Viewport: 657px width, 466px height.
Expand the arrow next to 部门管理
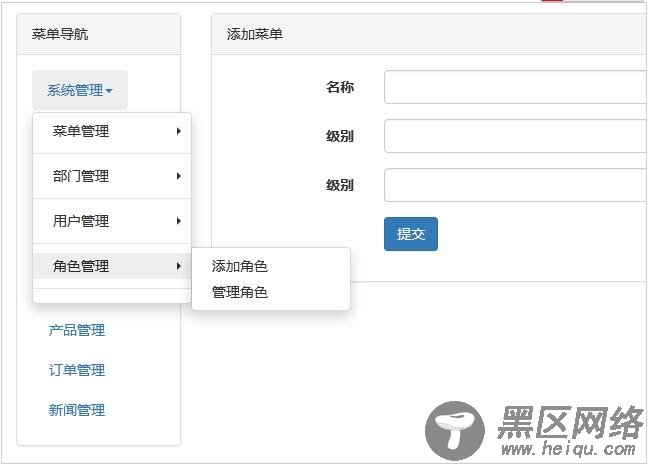[179, 176]
